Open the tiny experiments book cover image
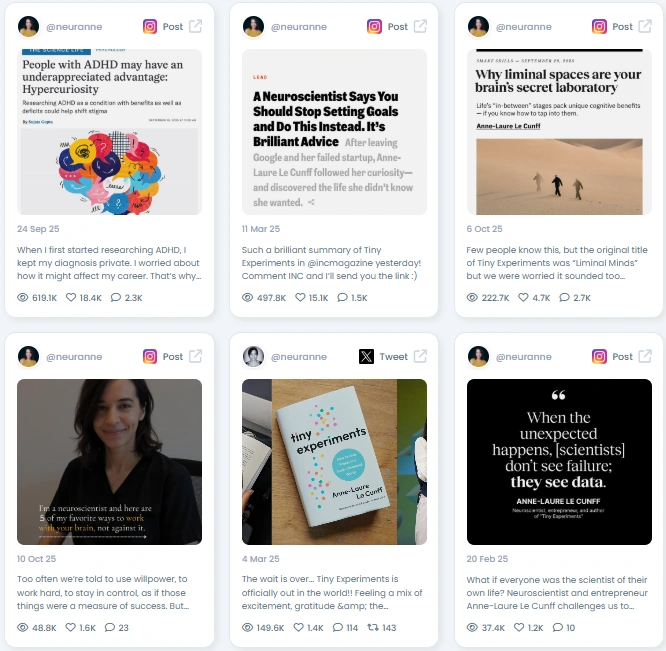This screenshot has width=666, height=651. point(334,462)
